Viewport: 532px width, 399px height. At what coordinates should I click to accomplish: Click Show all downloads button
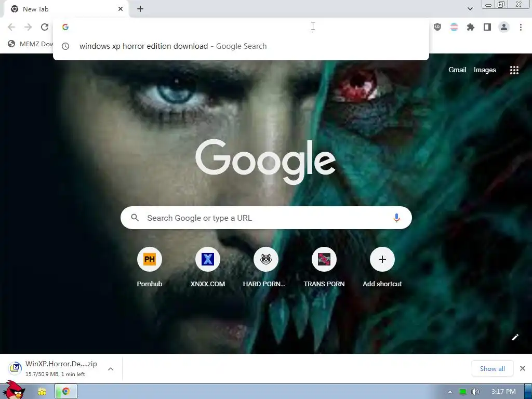point(493,368)
